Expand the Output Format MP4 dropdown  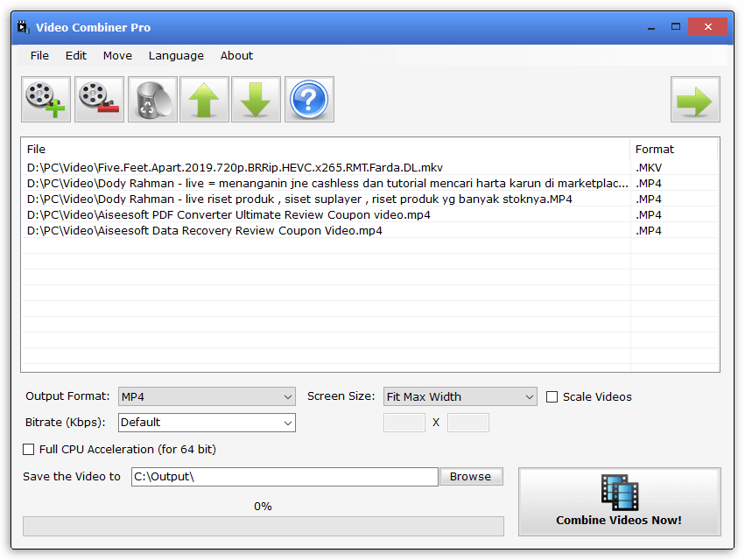207,397
